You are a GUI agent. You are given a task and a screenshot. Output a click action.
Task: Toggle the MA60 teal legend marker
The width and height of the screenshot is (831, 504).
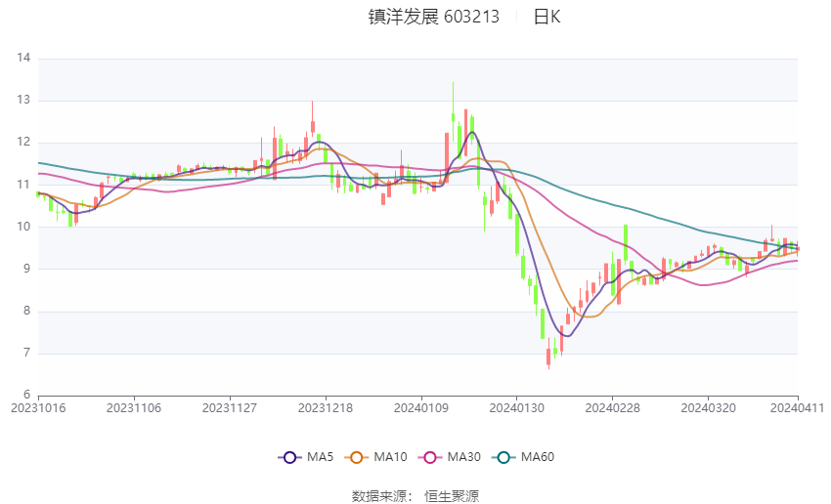point(504,457)
